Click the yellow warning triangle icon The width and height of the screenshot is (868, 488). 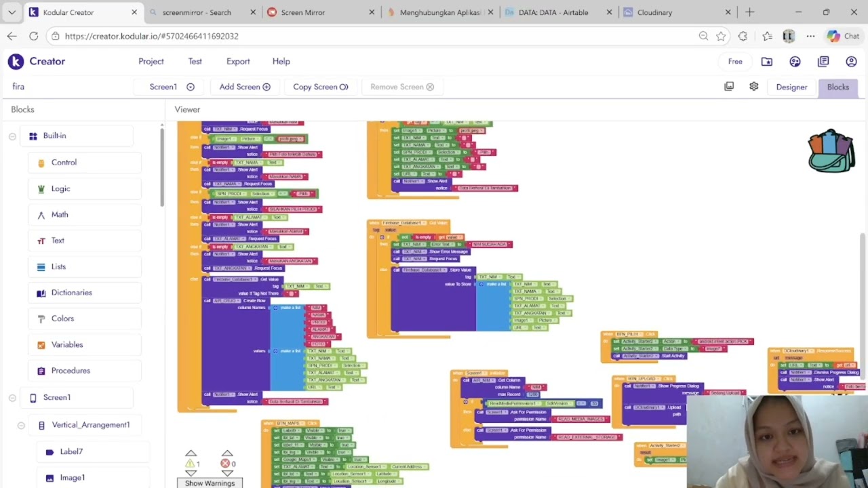coord(191,464)
